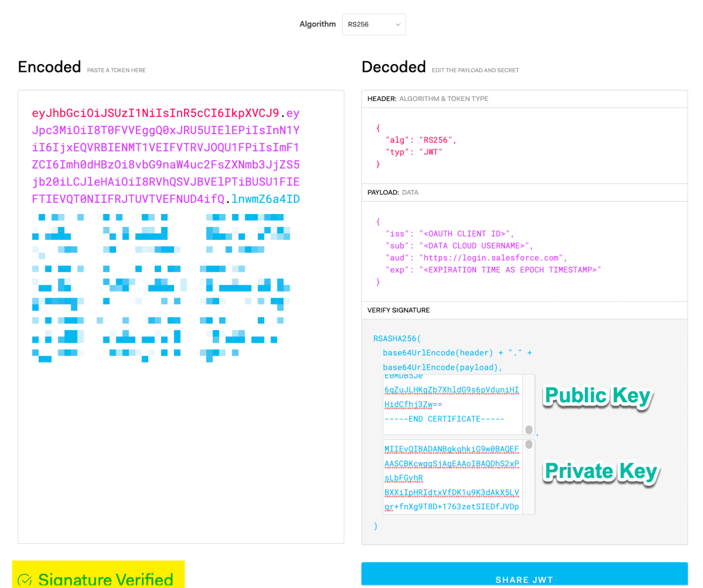The height and width of the screenshot is (588, 703).
Task: Click the Signature Verified checkmark icon
Action: coord(25,580)
